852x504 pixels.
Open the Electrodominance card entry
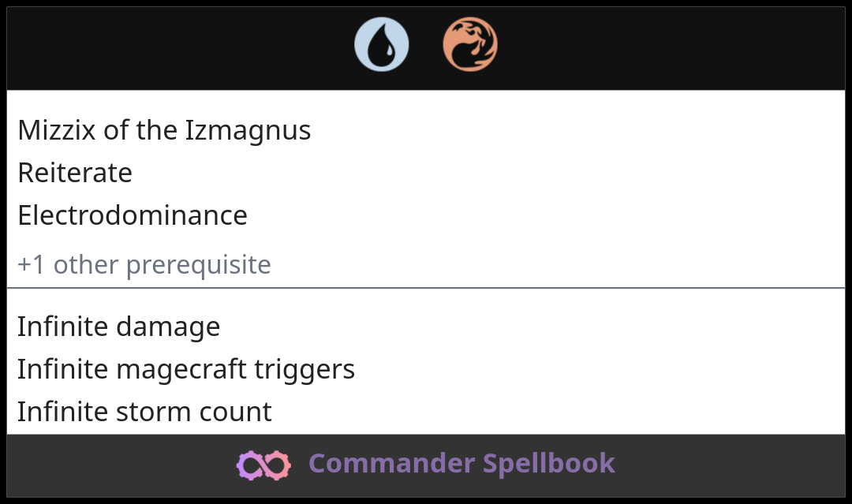133,215
